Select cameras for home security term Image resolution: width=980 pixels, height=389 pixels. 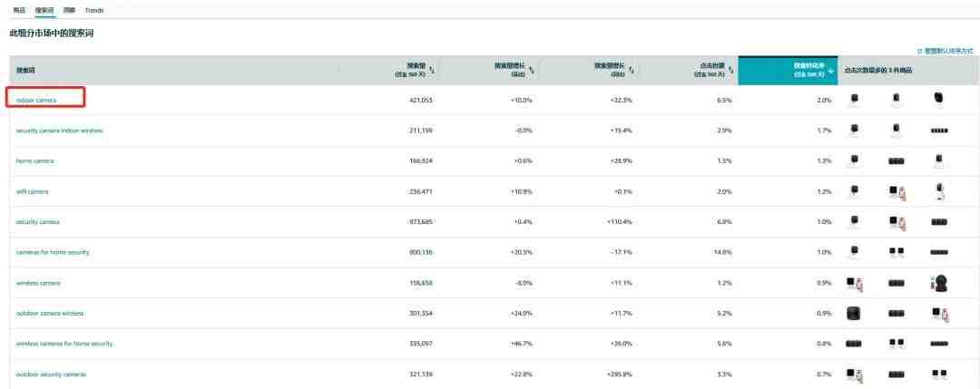[53, 252]
